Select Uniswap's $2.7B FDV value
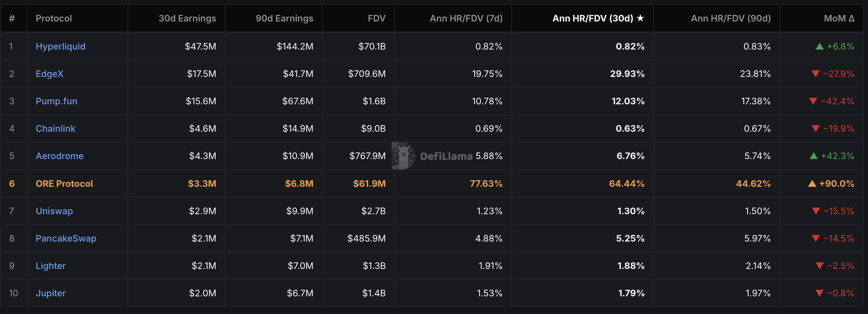 [x=373, y=211]
